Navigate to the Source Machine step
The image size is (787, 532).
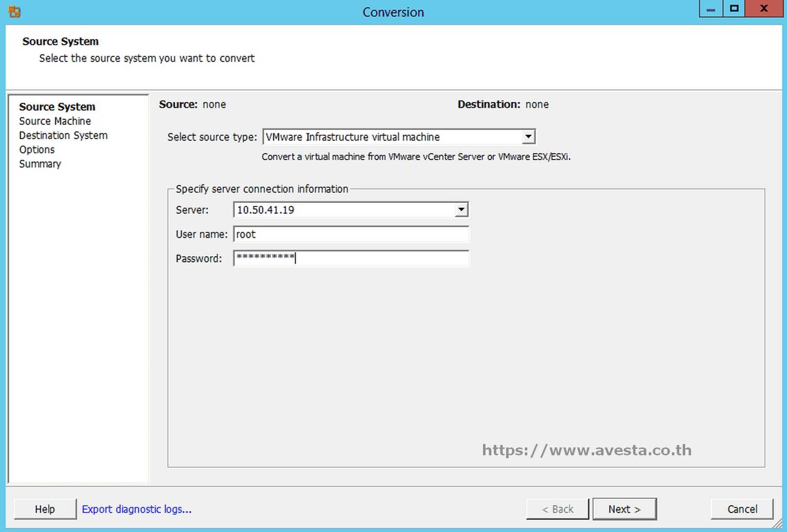[x=55, y=121]
